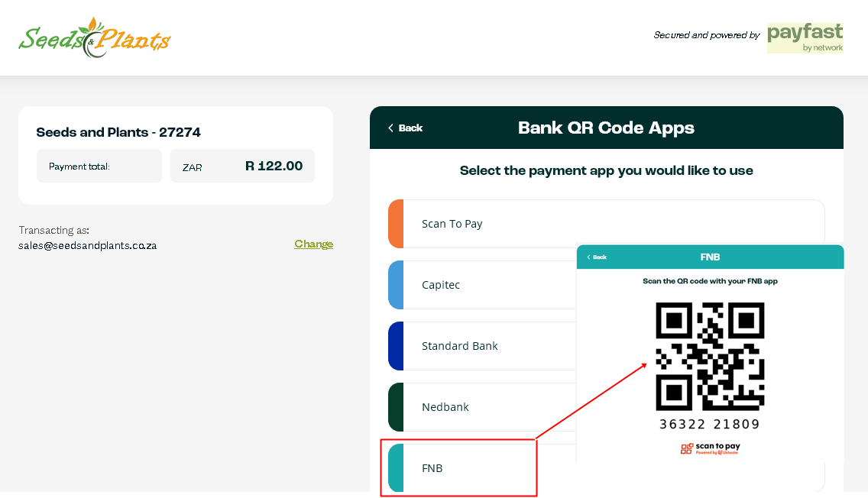Click the sales@seedsandplants.co.za email text
This screenshot has height=498, width=868.
click(x=87, y=246)
